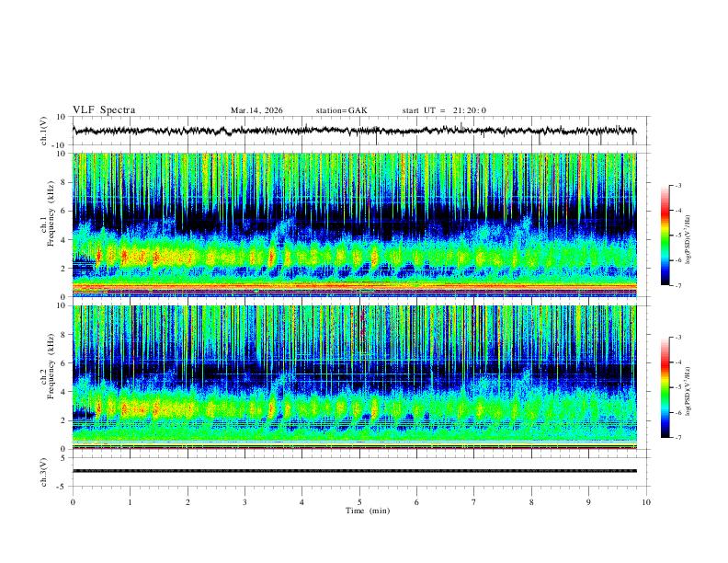Click the "-3" label on upper colorbar
Screen dimensions: 728x563
(x=677, y=186)
